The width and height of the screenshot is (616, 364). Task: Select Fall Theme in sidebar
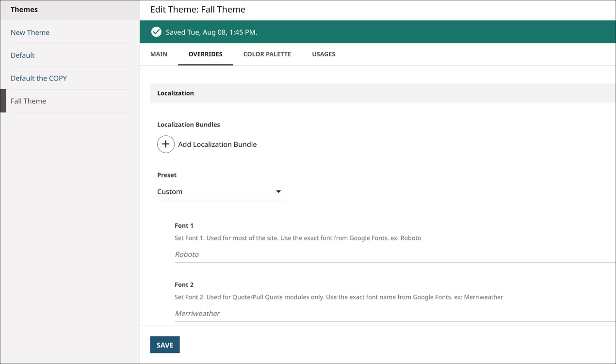click(x=28, y=101)
